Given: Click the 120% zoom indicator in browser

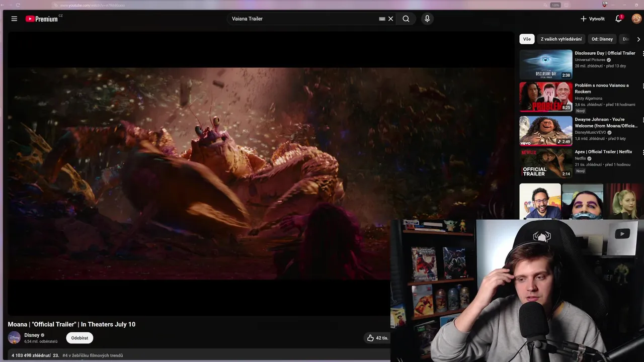Looking at the screenshot, I should 555,5.
